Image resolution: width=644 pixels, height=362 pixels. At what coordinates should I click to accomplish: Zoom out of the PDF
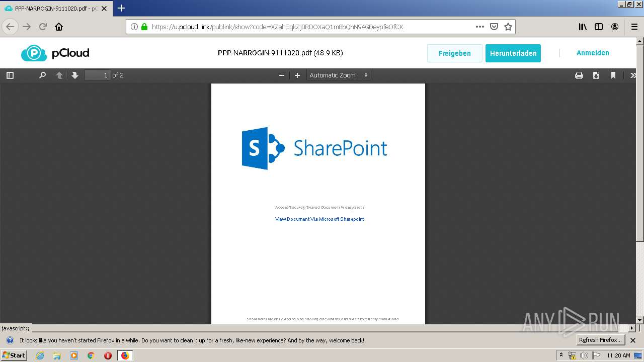(282, 75)
